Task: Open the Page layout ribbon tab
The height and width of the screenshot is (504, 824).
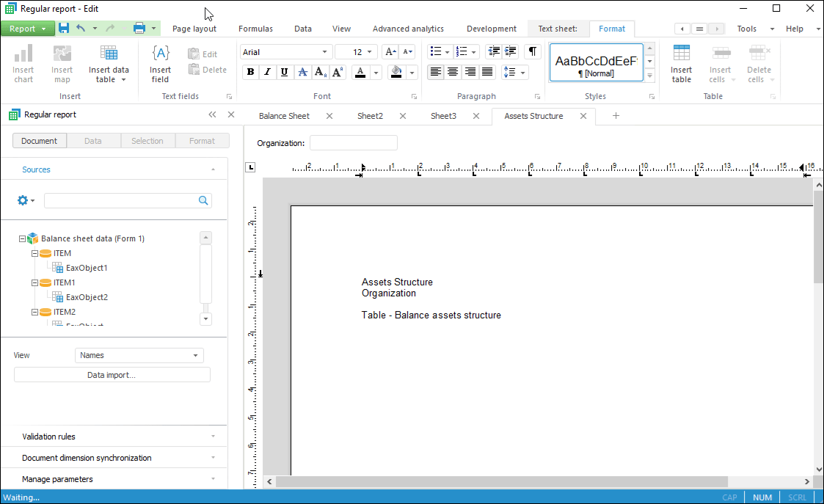Action: click(x=194, y=29)
